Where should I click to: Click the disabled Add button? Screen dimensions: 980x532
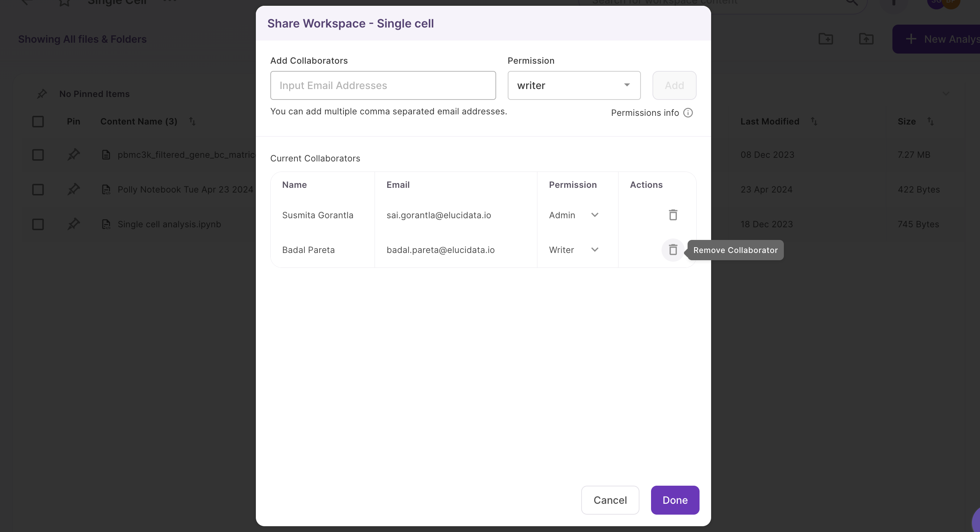click(674, 85)
